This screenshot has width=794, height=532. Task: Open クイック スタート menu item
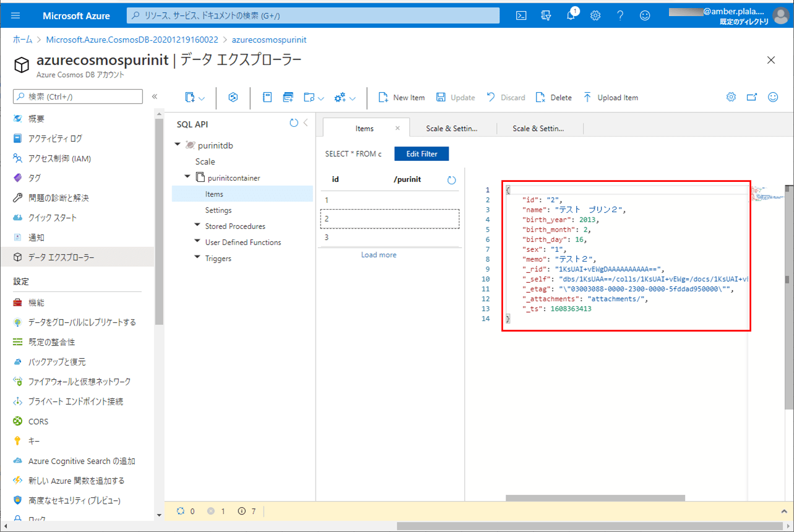tap(77, 218)
